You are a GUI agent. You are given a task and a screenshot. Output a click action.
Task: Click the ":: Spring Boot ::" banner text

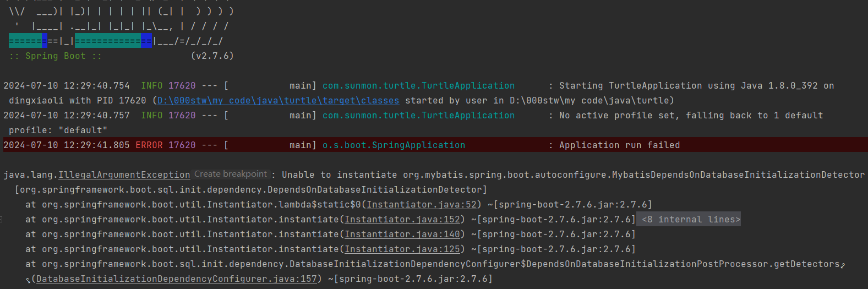(x=55, y=56)
